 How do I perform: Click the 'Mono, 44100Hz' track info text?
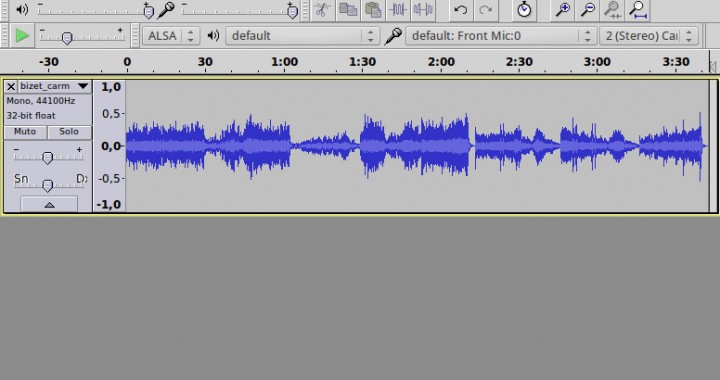pyautogui.click(x=41, y=101)
